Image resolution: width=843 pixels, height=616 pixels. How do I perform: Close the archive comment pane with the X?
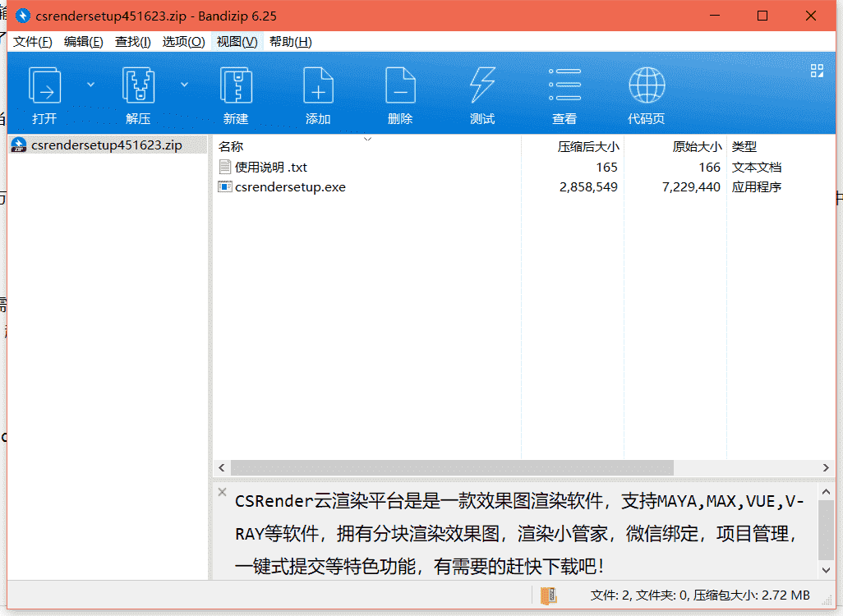[x=222, y=492]
